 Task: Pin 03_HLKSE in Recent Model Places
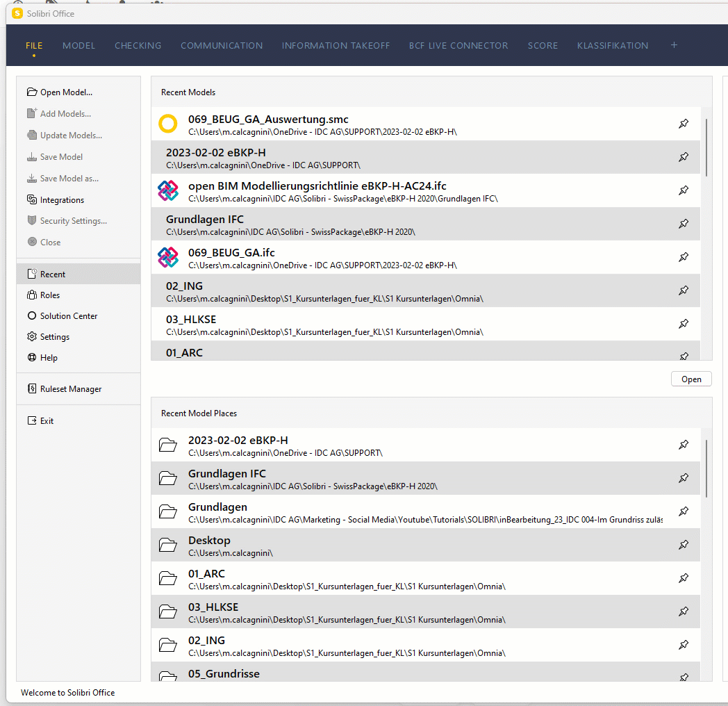tap(684, 611)
